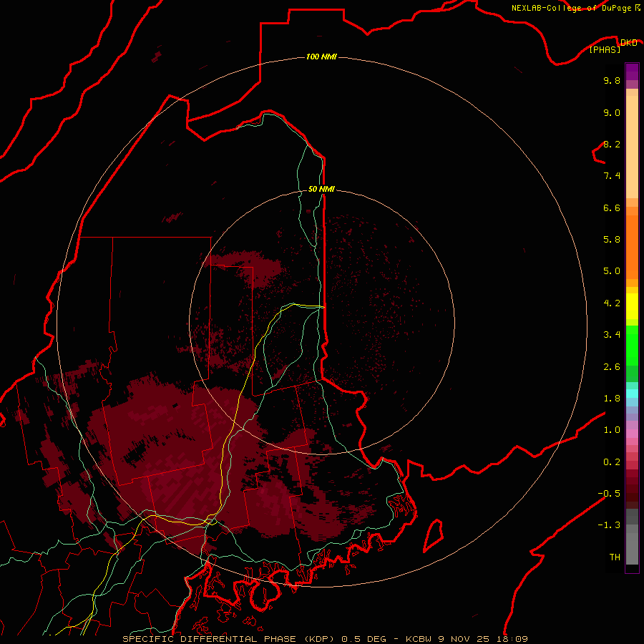
Task: Select the "8.2" value on the color scale
Action: click(x=612, y=144)
